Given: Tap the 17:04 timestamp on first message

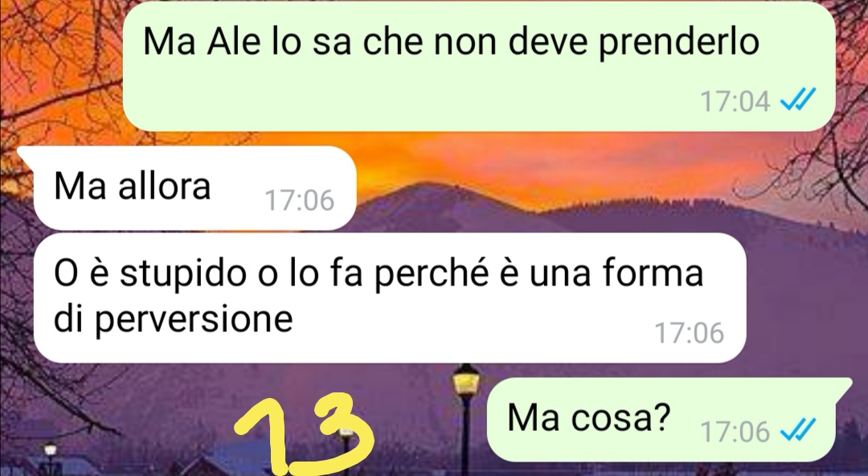Looking at the screenshot, I should pos(735,101).
